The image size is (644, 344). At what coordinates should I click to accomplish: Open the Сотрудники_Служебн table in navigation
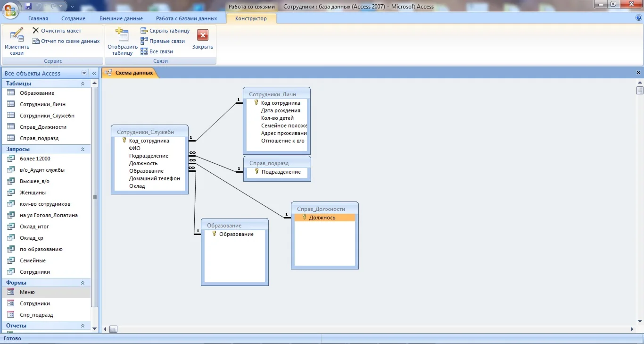(x=47, y=116)
